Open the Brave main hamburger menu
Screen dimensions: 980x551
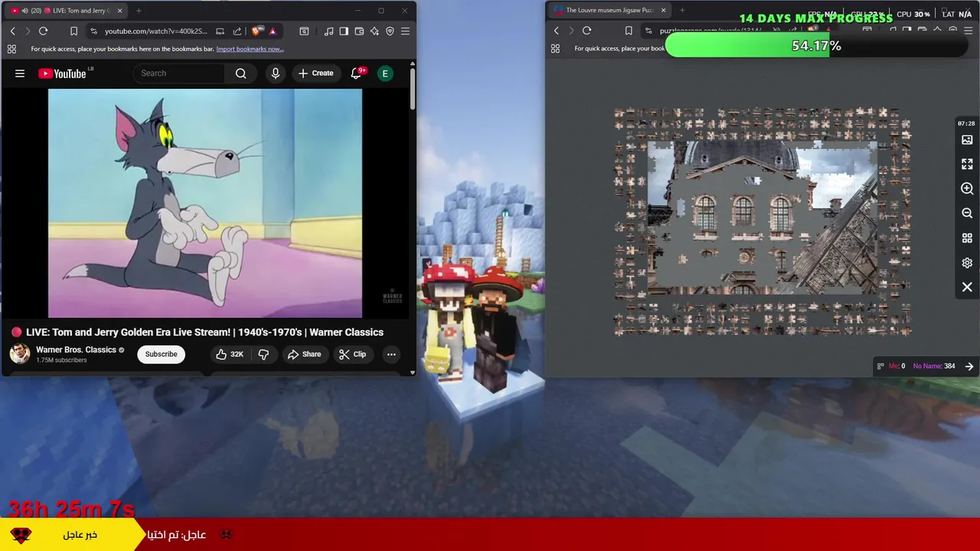click(x=405, y=31)
